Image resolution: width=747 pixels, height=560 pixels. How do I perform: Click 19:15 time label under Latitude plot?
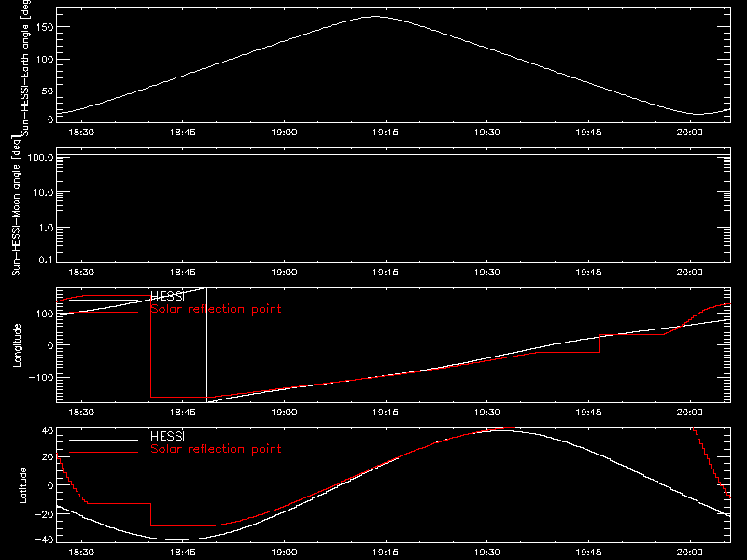tap(386, 552)
